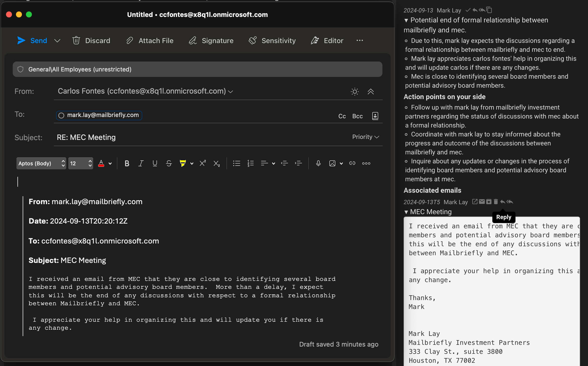Toggle light/dark mode with the sun icon
The image size is (588, 366).
pyautogui.click(x=355, y=92)
